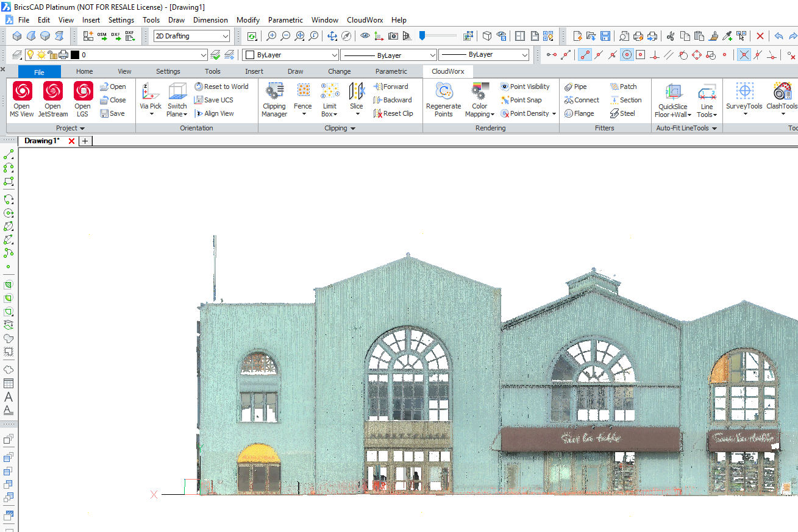
Task: Activate the Patch fitter tool
Action: [x=623, y=87]
